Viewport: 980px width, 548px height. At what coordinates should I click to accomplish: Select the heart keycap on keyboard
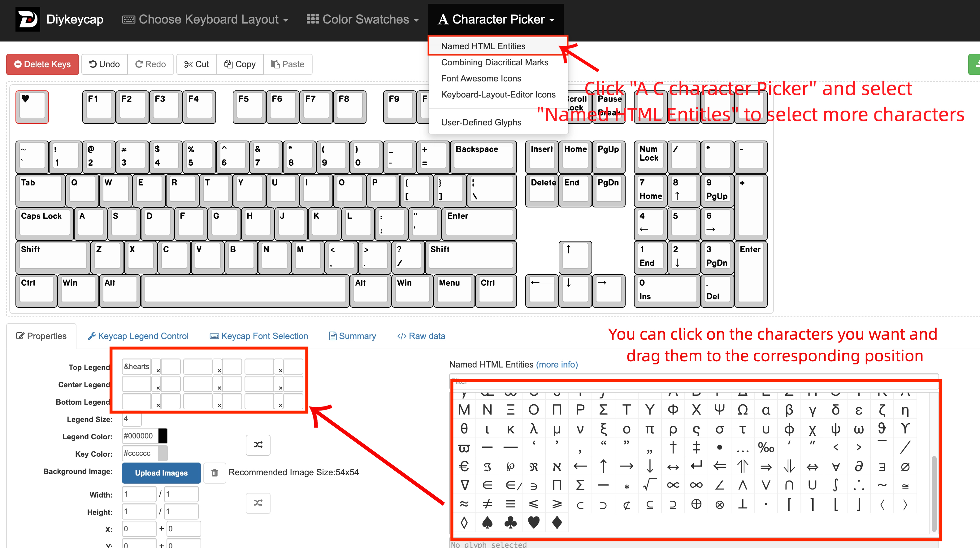click(x=32, y=107)
